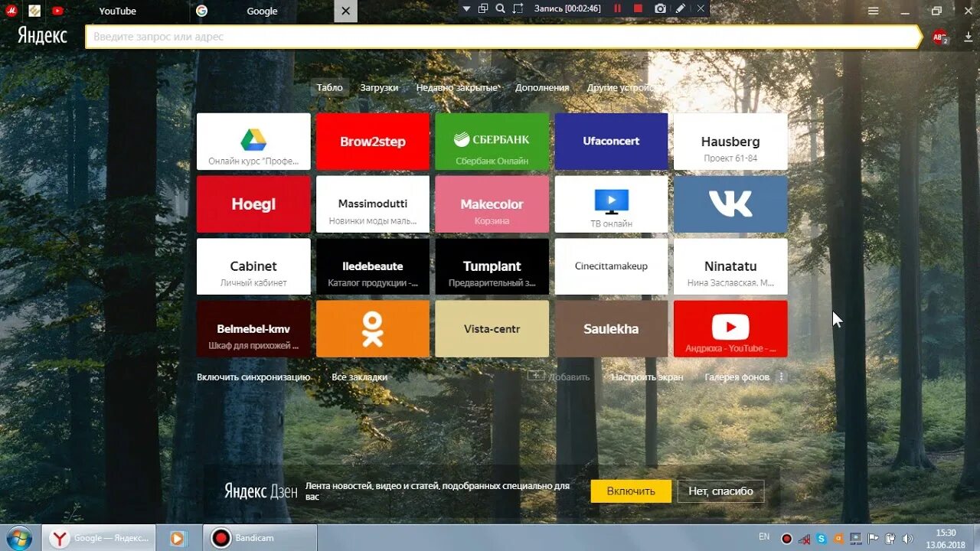Switch to the Google browser tab
Viewport: 980px width, 551px height.
click(x=262, y=11)
